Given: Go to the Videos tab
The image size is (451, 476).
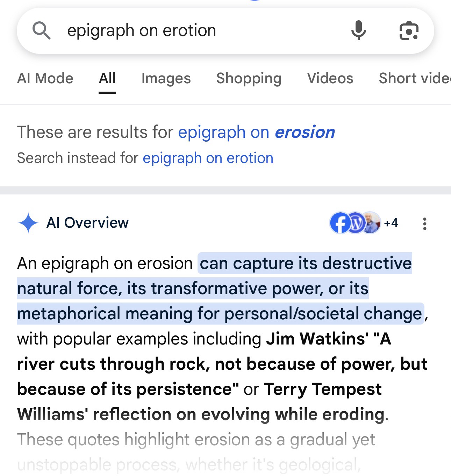Looking at the screenshot, I should pyautogui.click(x=330, y=78).
